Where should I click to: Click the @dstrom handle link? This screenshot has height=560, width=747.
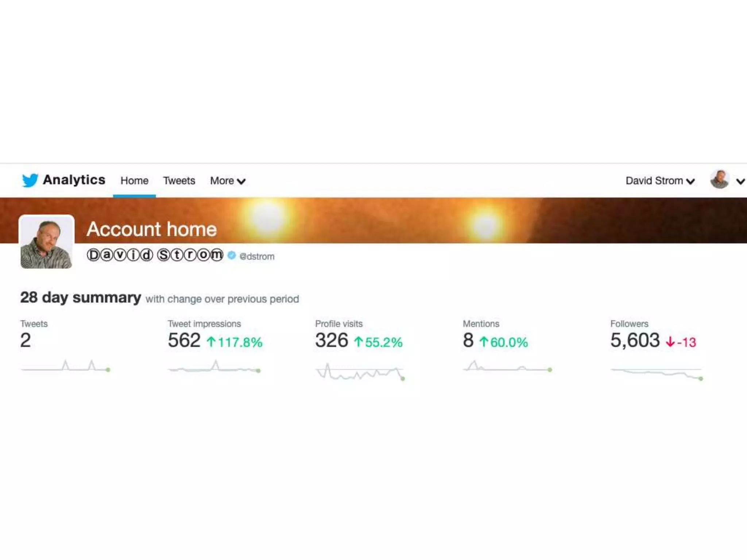click(257, 257)
